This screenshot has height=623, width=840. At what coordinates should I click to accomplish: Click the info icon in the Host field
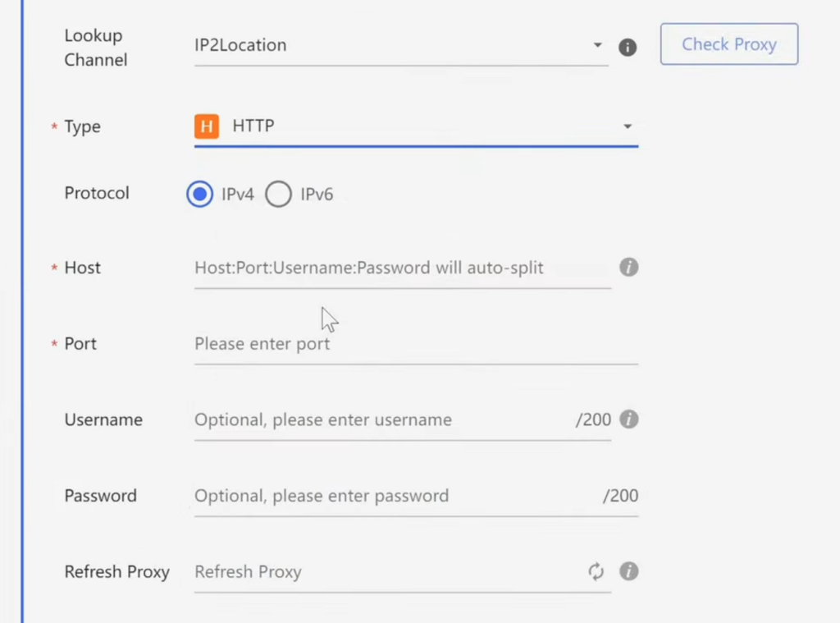(x=628, y=268)
